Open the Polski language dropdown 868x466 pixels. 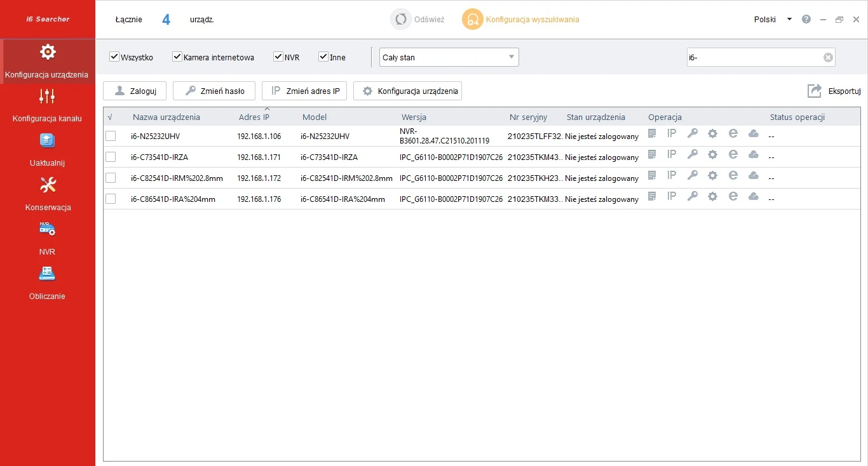[773, 19]
